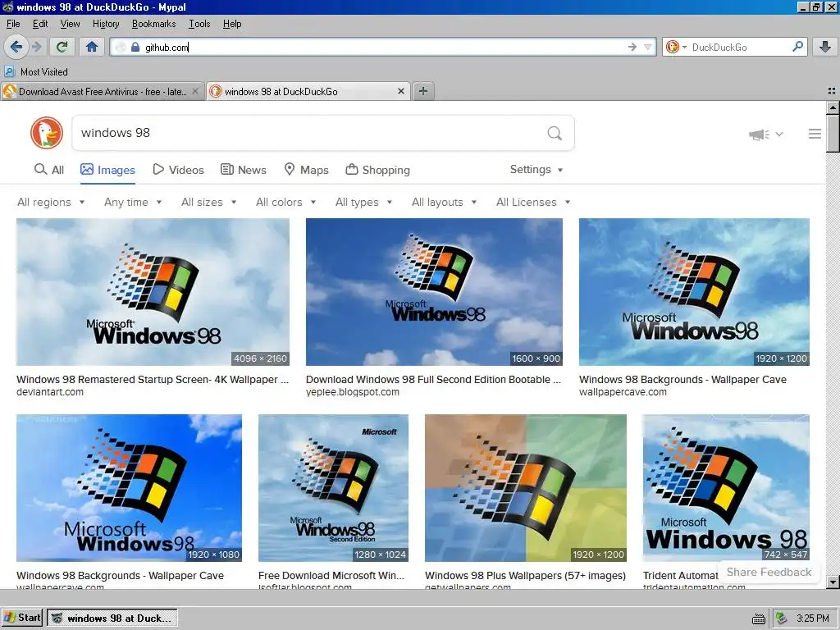The width and height of the screenshot is (840, 630).
Task: Open the 1280 × 1024 Second Edition thumbnail
Action: [333, 488]
